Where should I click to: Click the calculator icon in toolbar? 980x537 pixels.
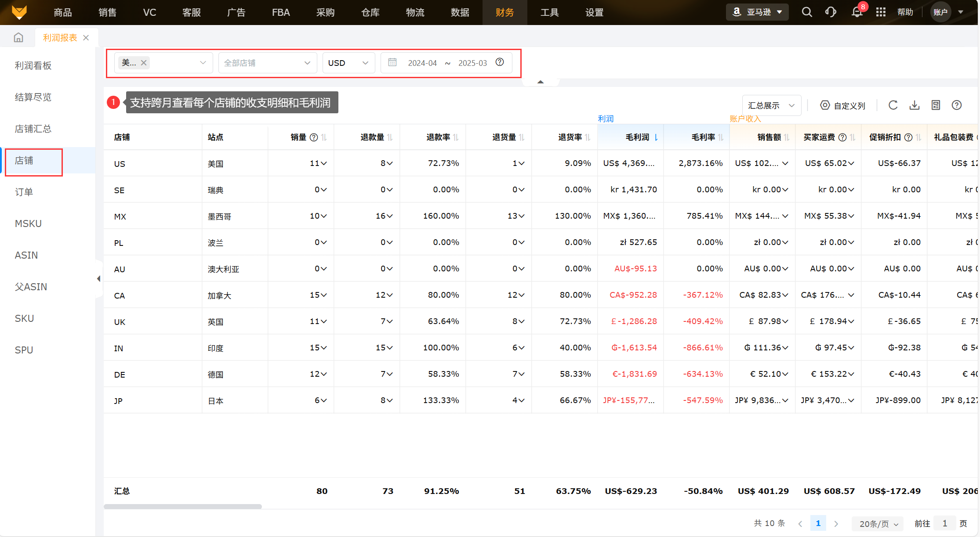click(x=936, y=105)
